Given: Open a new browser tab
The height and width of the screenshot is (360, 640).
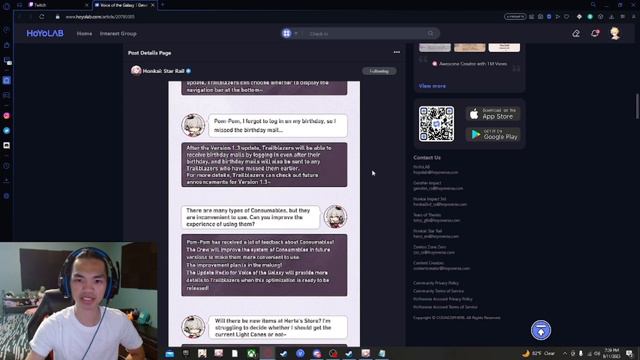Looking at the screenshot, I should pyautogui.click(x=162, y=5).
